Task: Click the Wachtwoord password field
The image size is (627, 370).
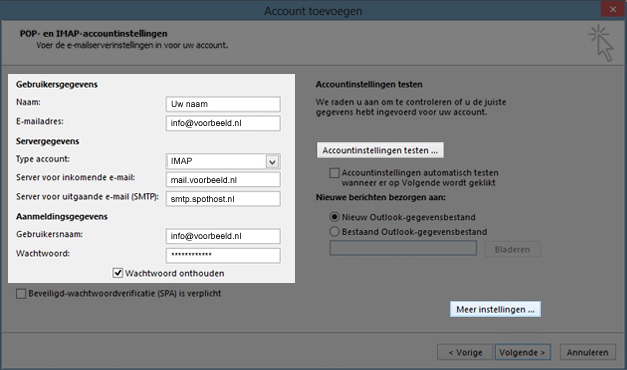Action: tap(223, 255)
